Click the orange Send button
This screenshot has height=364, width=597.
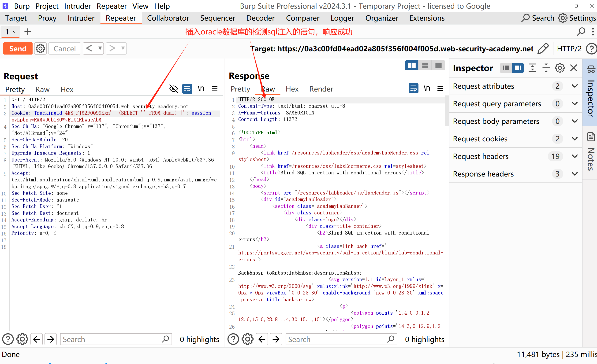pos(18,49)
